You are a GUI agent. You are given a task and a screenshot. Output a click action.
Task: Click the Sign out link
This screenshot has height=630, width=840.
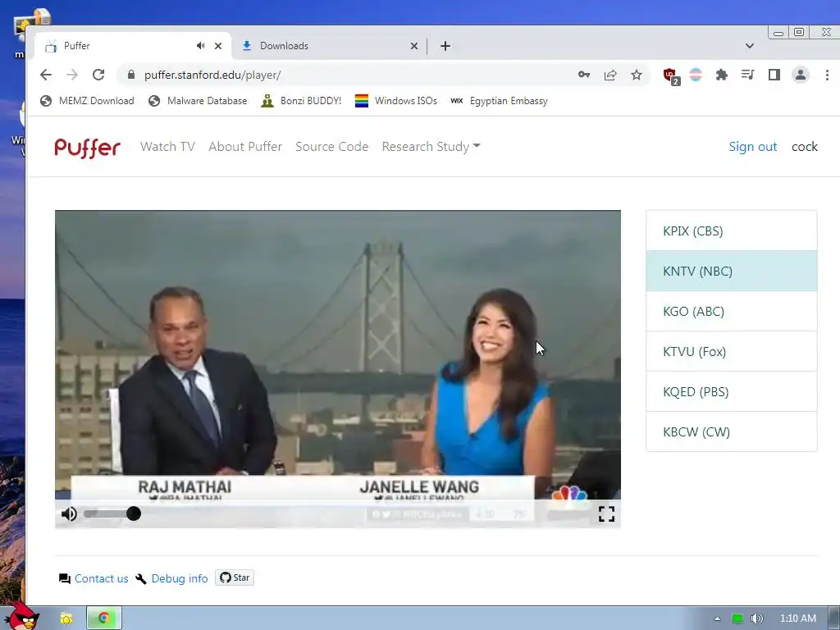coord(753,146)
